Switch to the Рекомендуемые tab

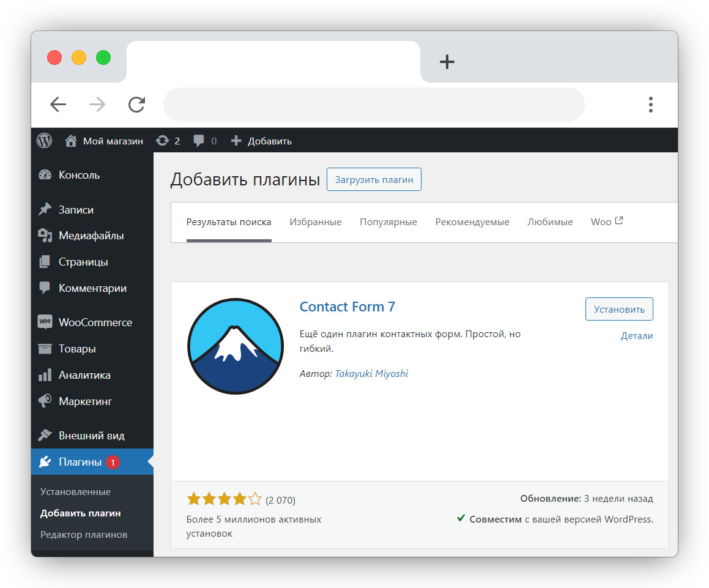(x=472, y=222)
